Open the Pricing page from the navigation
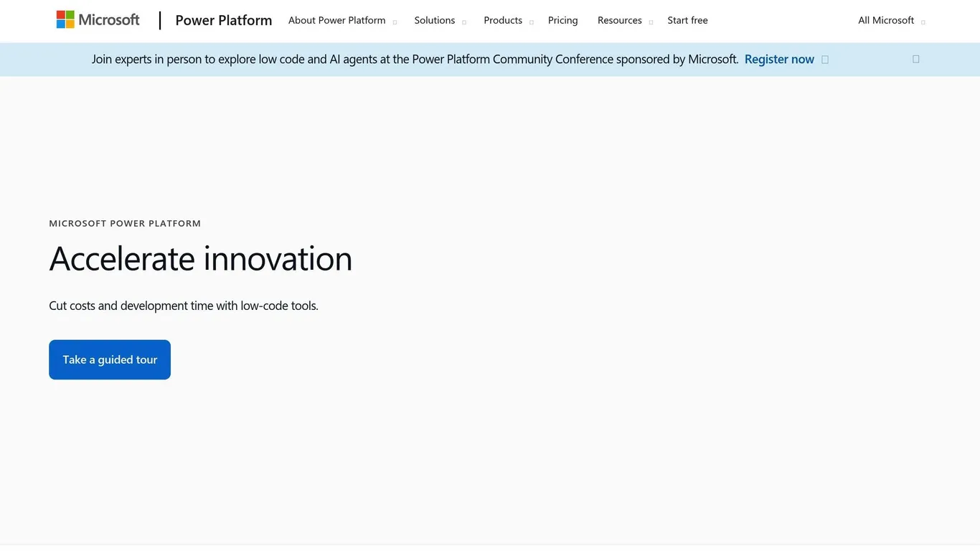980x551 pixels. 562,20
